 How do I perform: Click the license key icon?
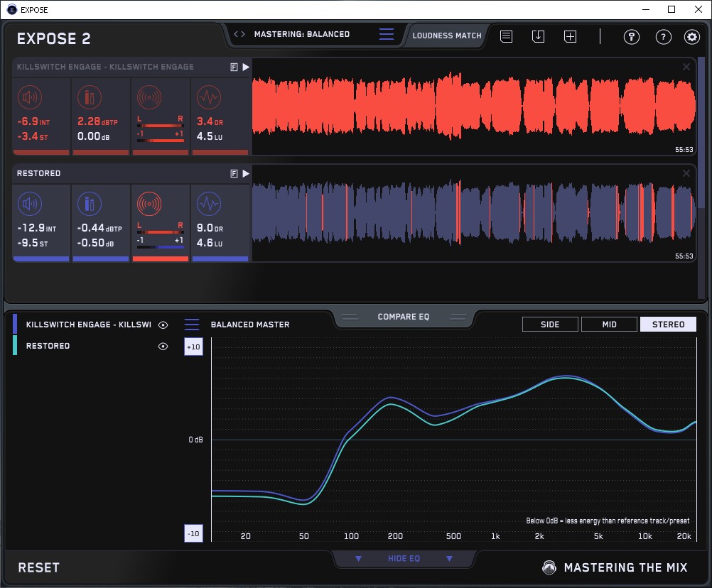[631, 37]
